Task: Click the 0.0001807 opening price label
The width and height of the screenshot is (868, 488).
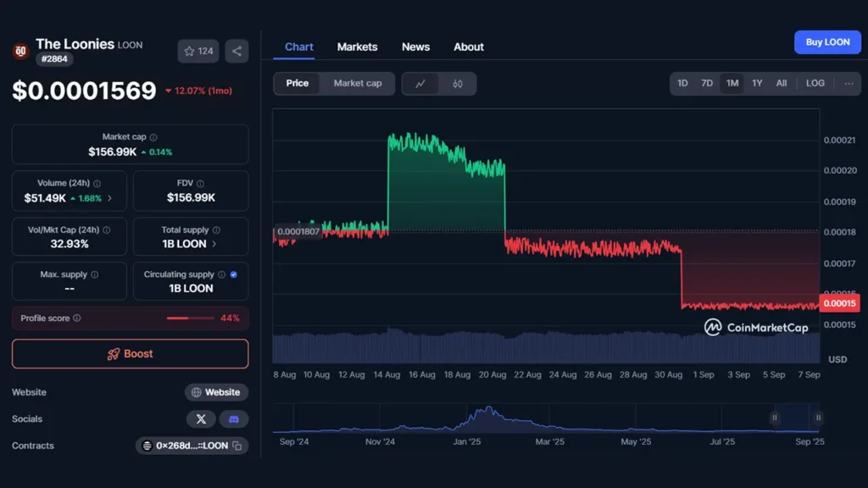Action: [298, 231]
